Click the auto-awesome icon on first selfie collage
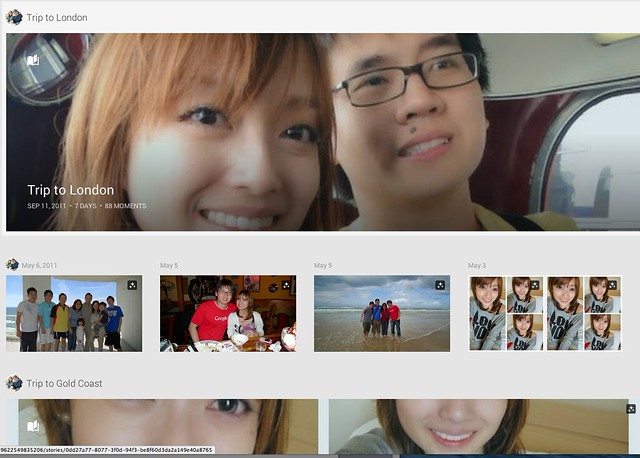The height and width of the screenshot is (458, 640). 535,285
